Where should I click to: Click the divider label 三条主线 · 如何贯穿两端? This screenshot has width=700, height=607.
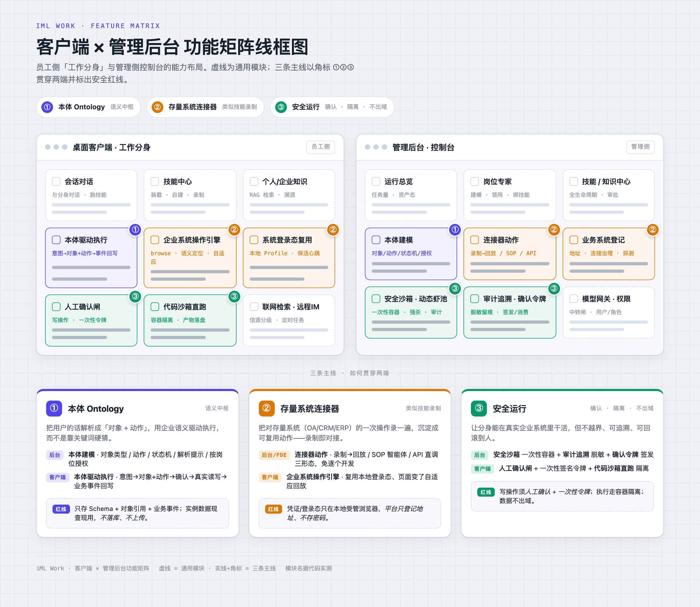[x=350, y=373]
